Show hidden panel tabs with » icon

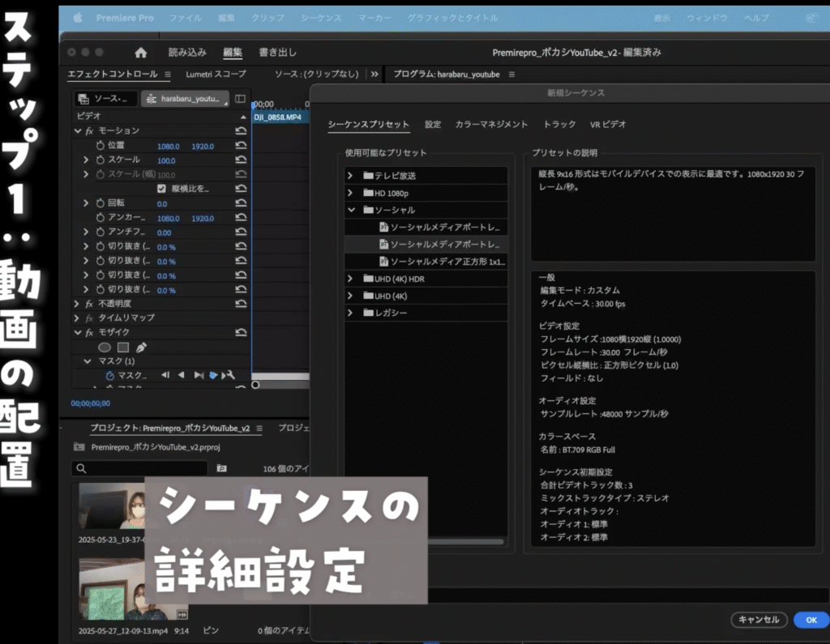(x=374, y=74)
